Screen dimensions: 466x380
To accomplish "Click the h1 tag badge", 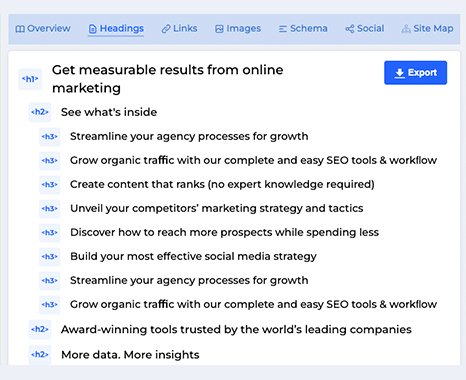I will pyautogui.click(x=30, y=79).
